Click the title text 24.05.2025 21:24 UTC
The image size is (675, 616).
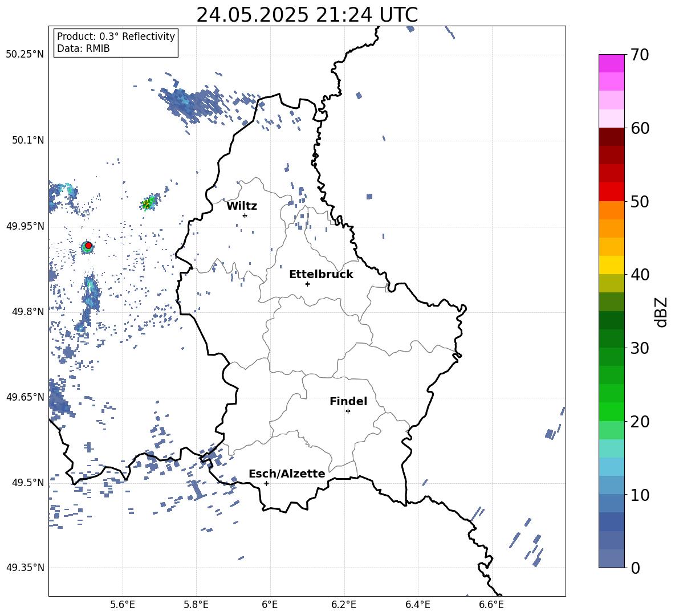coord(307,15)
